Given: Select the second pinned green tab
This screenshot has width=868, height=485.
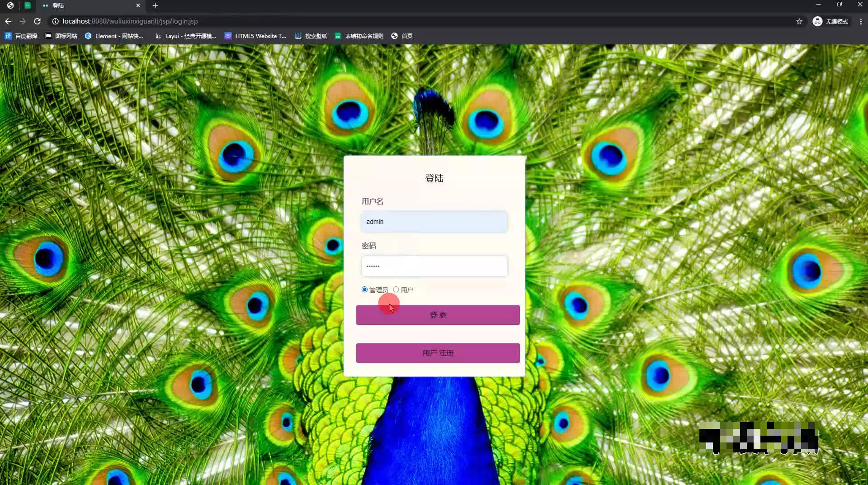Looking at the screenshot, I should coord(28,5).
